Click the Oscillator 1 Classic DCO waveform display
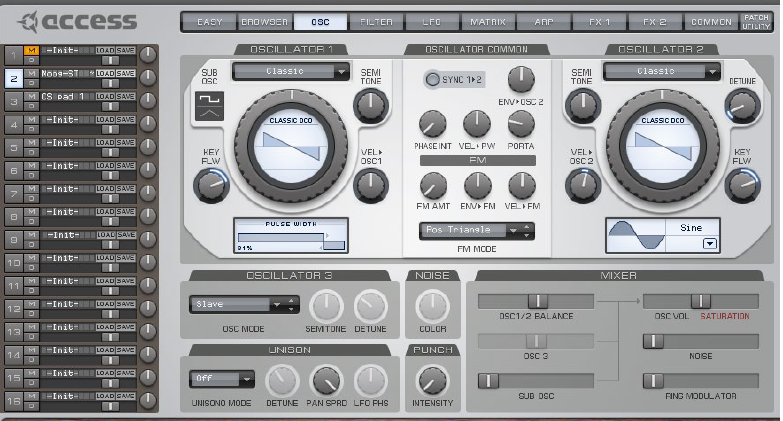The image size is (783, 421). [291, 147]
